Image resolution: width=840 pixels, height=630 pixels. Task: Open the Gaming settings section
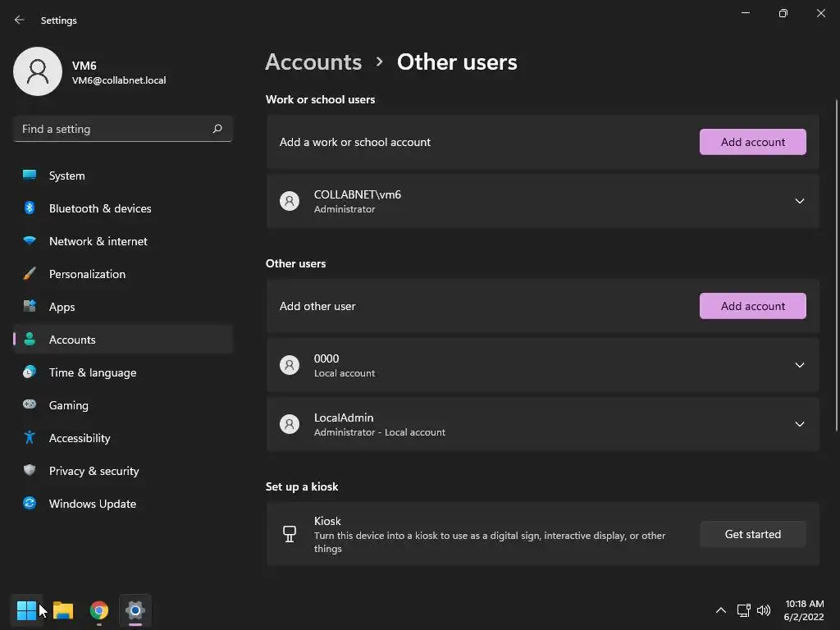(69, 405)
